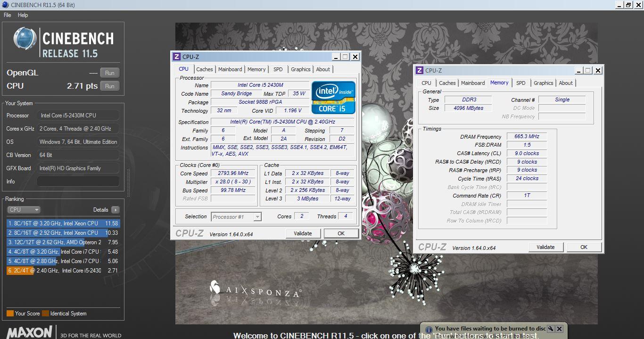Screen dimensions: 644x339
Task: Click the Level 3 cache value 3 MBytes
Action: (x=308, y=199)
